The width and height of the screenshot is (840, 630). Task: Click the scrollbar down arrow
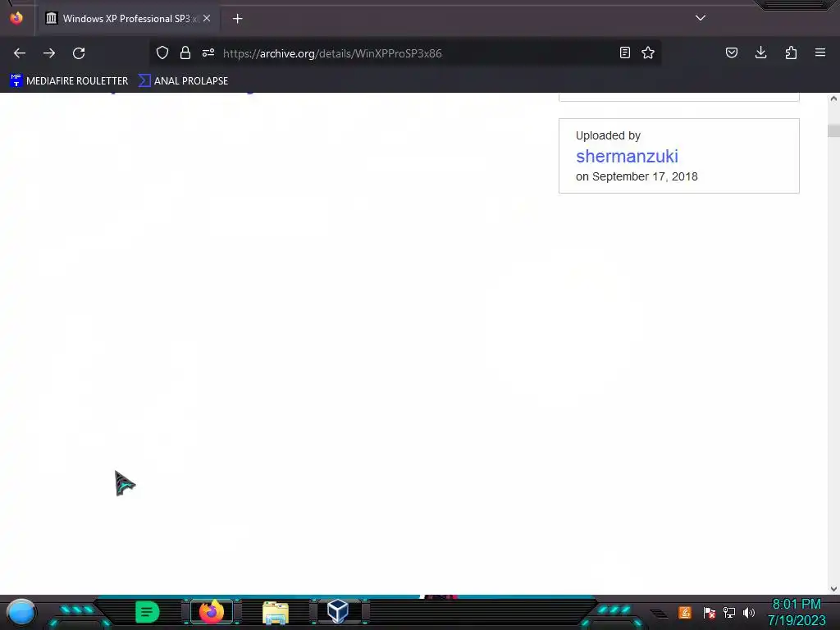[x=833, y=589]
